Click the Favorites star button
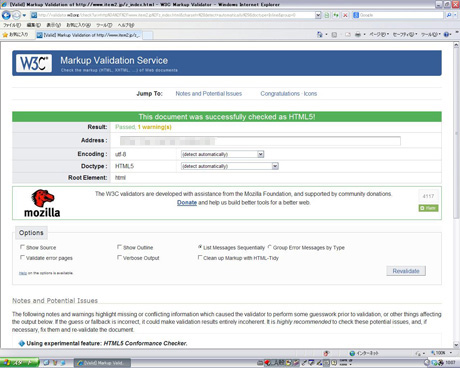Screen dimensions: 460x368 [15, 35]
